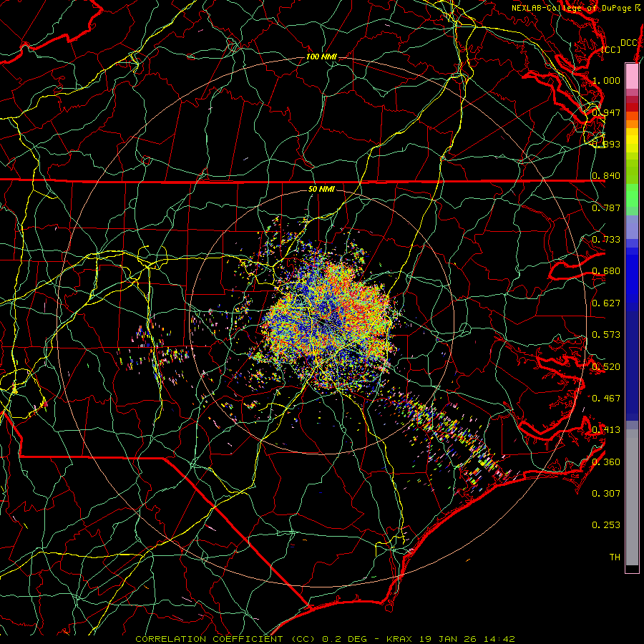Viewport: 644px width, 644px height.
Task: Click the 1.000 color scale value
Action: click(606, 80)
